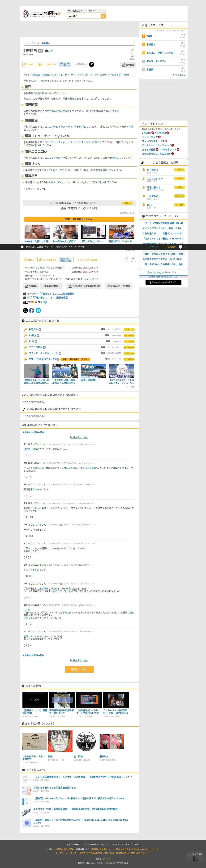
Task: Open the 外に出たい recommended video thumbnail
Action: pos(35,700)
